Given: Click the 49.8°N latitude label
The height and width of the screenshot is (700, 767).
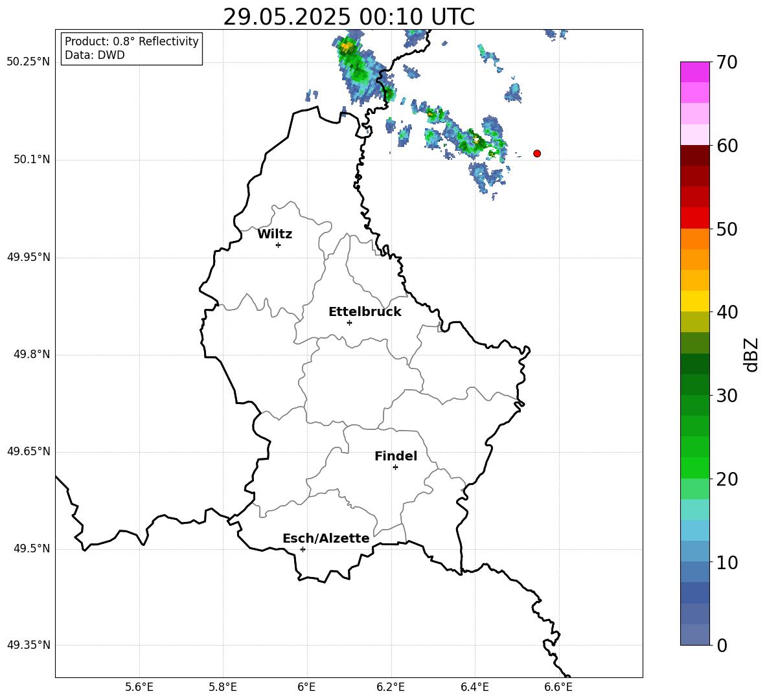Looking at the screenshot, I should [32, 354].
